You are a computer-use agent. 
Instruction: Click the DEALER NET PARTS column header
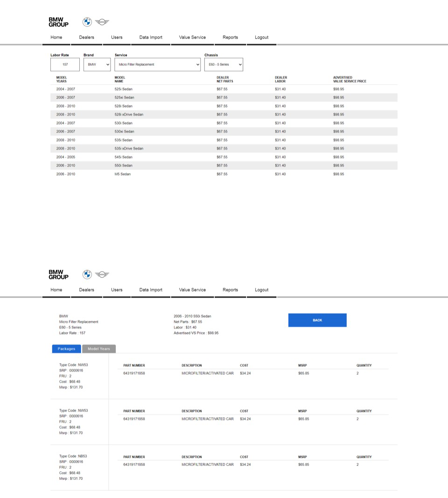coord(225,79)
